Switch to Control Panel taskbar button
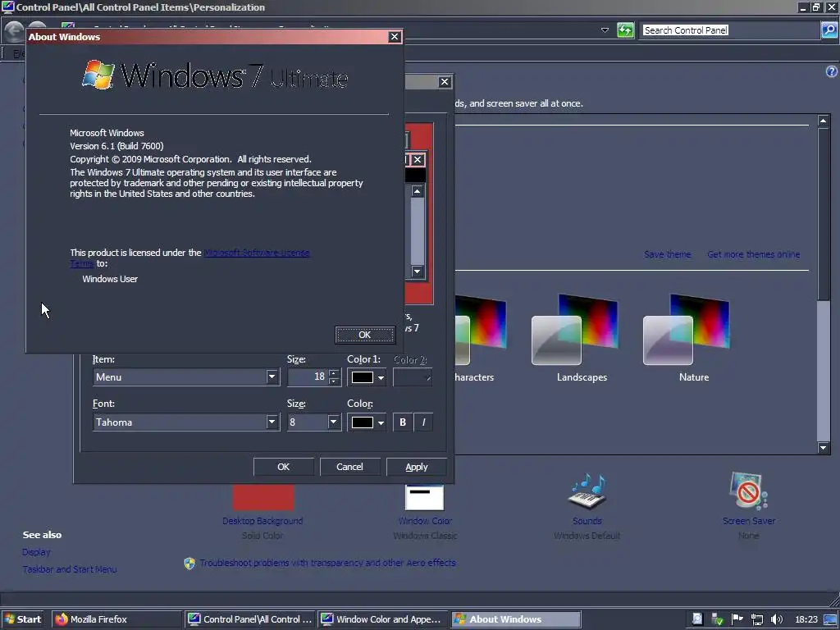Screen dimensions: 840x630 coord(250,619)
